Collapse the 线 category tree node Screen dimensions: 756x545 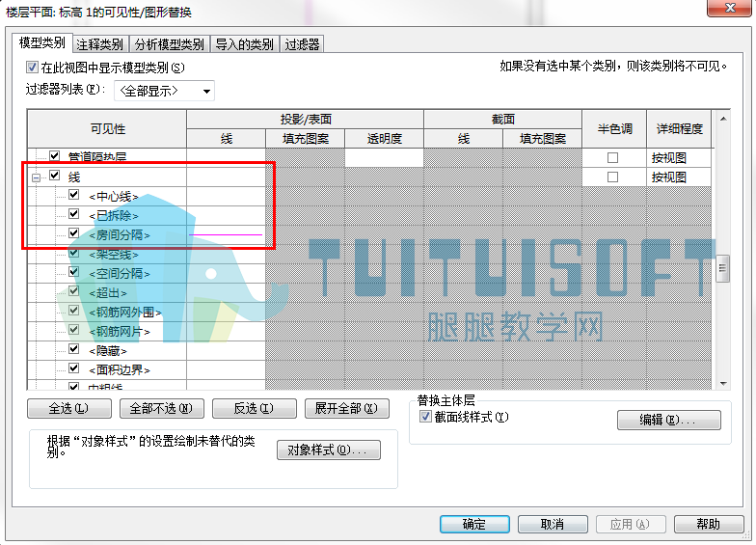(x=37, y=177)
